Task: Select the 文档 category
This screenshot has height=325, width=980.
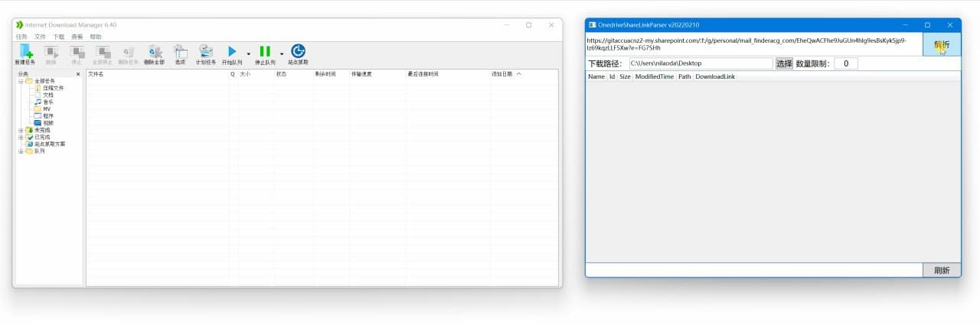Action: tap(48, 95)
